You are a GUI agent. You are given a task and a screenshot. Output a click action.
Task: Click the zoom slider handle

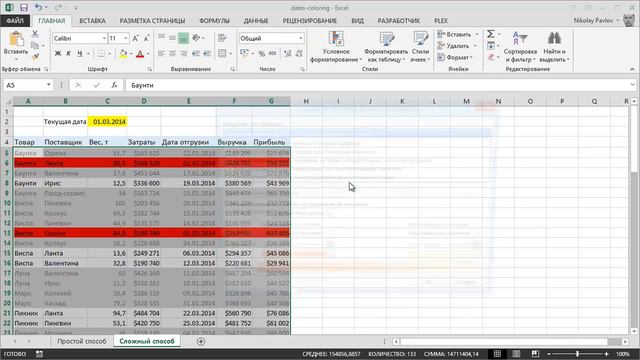[x=578, y=354]
